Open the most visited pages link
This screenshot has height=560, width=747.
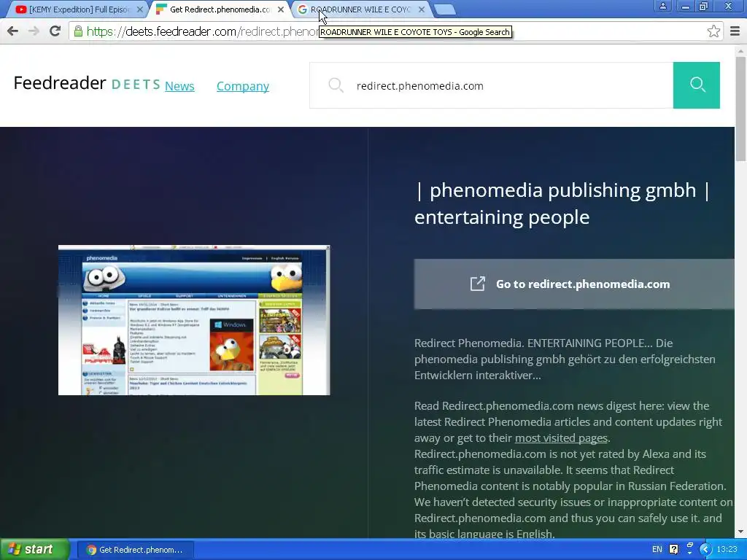pos(561,437)
